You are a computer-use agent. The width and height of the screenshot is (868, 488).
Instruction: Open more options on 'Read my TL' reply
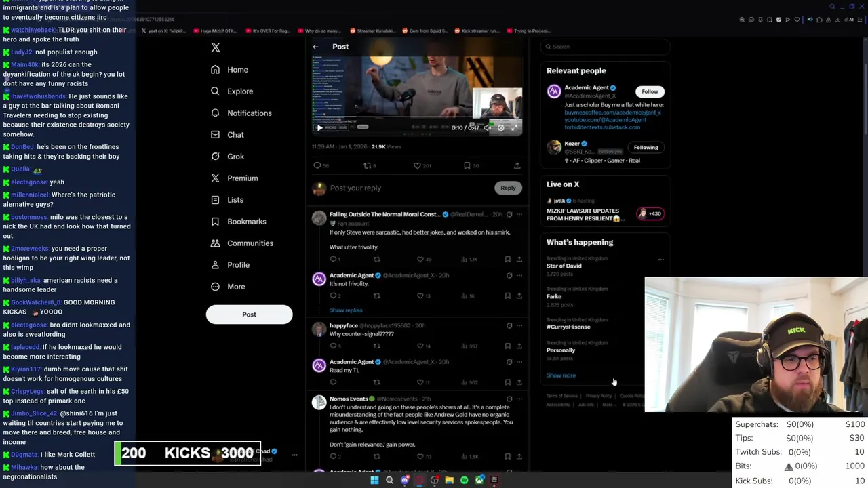(x=519, y=362)
